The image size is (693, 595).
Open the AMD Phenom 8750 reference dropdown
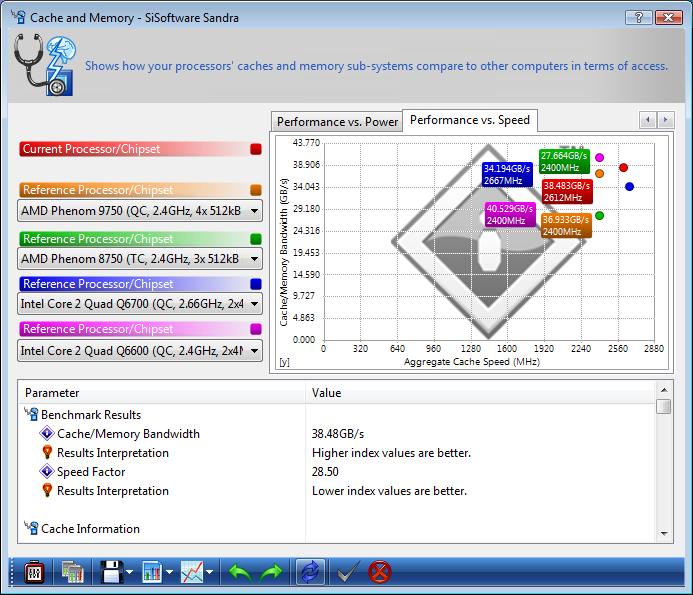coord(140,259)
